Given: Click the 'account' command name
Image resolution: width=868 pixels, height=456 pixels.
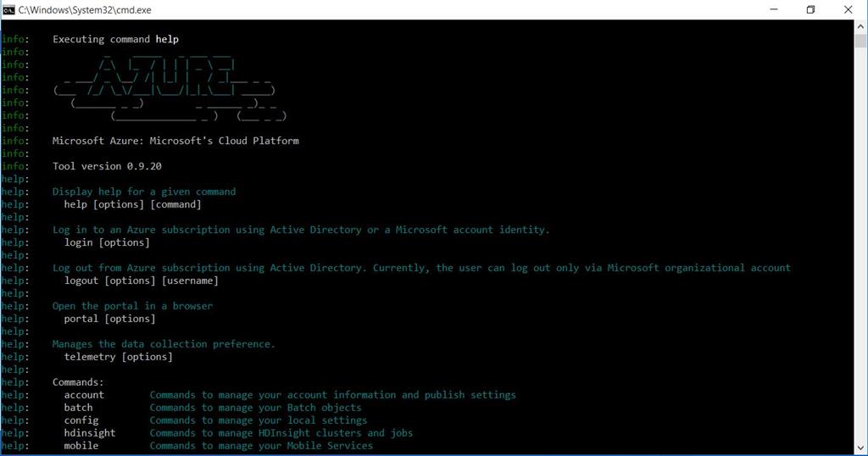Looking at the screenshot, I should click(x=84, y=395).
